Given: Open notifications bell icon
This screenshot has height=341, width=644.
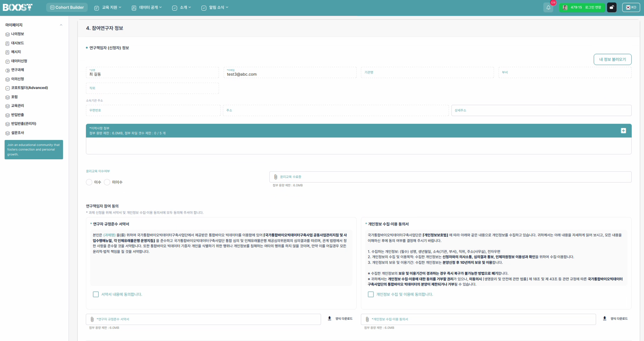Looking at the screenshot, I should [x=548, y=8].
